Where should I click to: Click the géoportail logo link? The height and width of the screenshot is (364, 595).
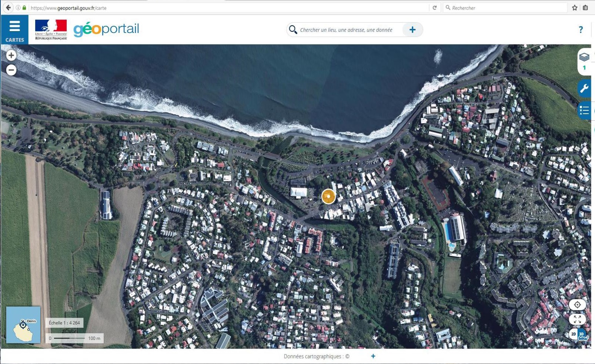point(106,29)
